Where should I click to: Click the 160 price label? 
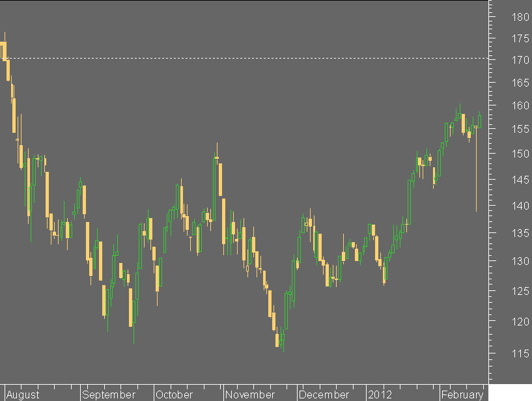[x=520, y=105]
